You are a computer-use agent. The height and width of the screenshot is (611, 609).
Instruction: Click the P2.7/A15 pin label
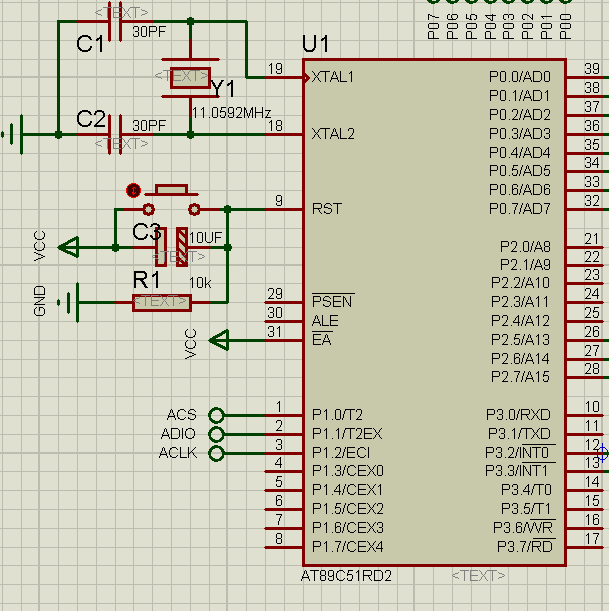tap(521, 377)
